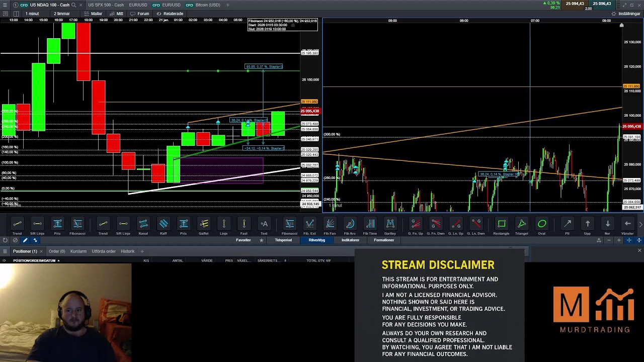Choose the Fib Arc tool
This screenshot has height=362, width=644.
(x=350, y=226)
